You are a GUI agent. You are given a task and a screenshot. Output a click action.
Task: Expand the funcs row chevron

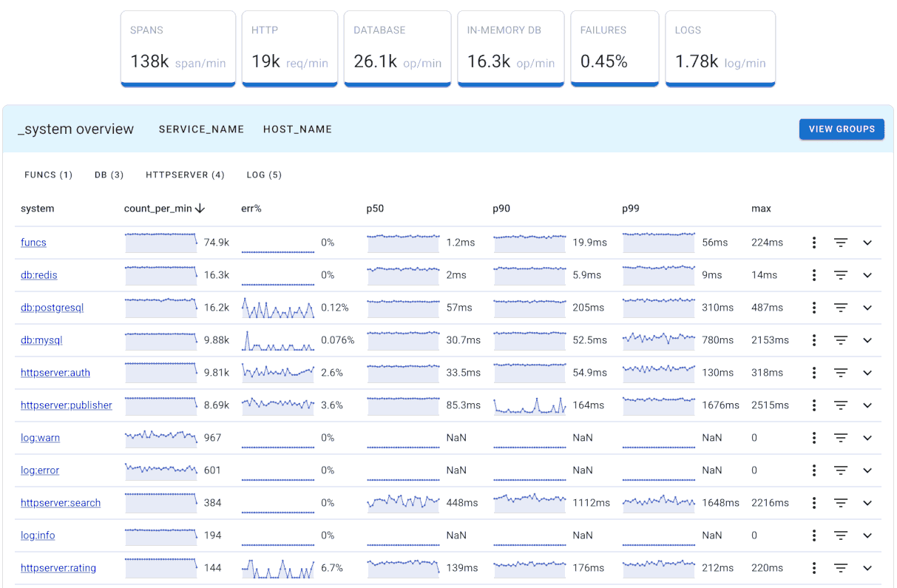867,243
